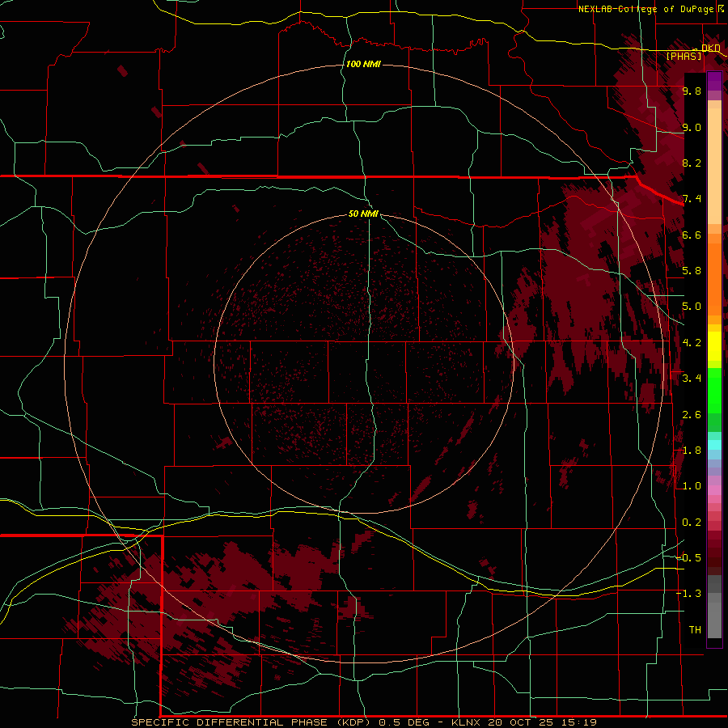
Task: Click the 2.6 value on the color scale
Action: pyautogui.click(x=692, y=415)
